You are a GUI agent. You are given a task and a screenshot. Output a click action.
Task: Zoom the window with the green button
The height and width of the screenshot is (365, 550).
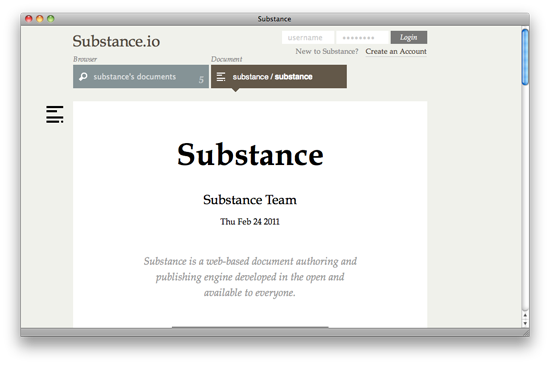click(51, 19)
